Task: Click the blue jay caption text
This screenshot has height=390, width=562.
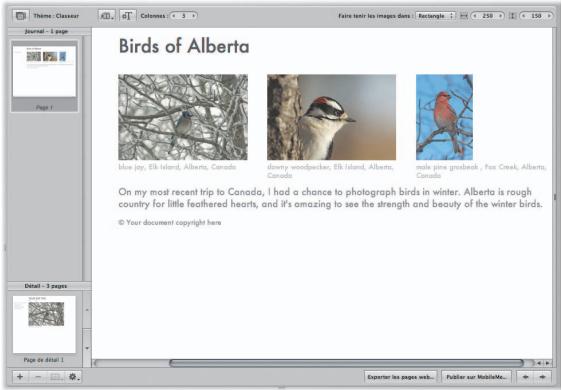Action: [177, 167]
